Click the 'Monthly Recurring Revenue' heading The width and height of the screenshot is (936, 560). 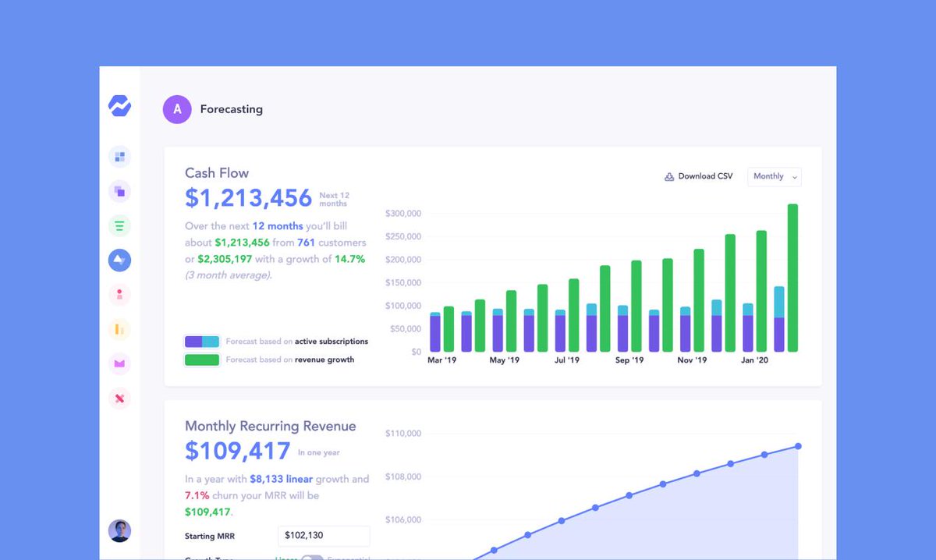pos(271,427)
